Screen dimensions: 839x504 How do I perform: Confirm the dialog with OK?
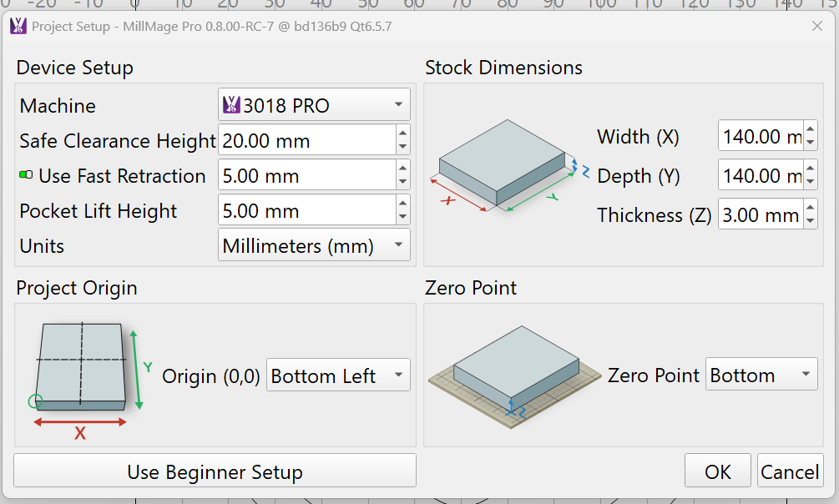[718, 471]
